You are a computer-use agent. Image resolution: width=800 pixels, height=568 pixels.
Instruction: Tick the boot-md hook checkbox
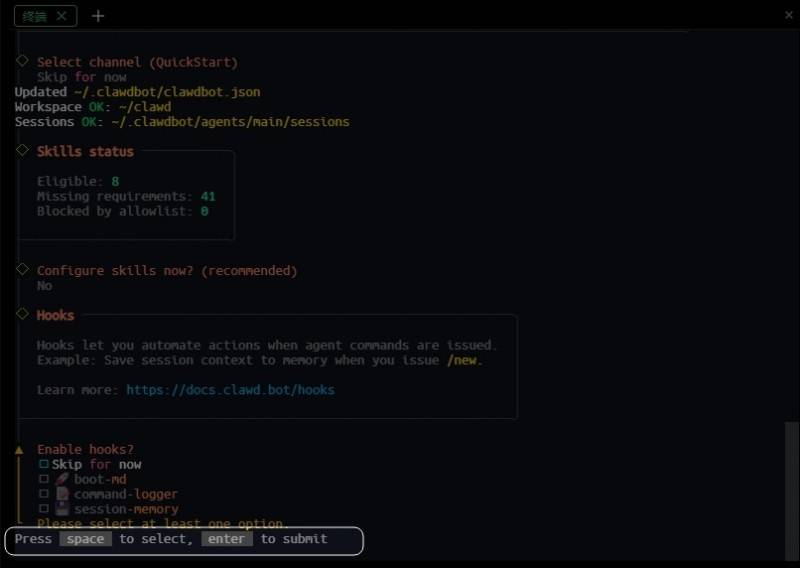click(x=44, y=479)
